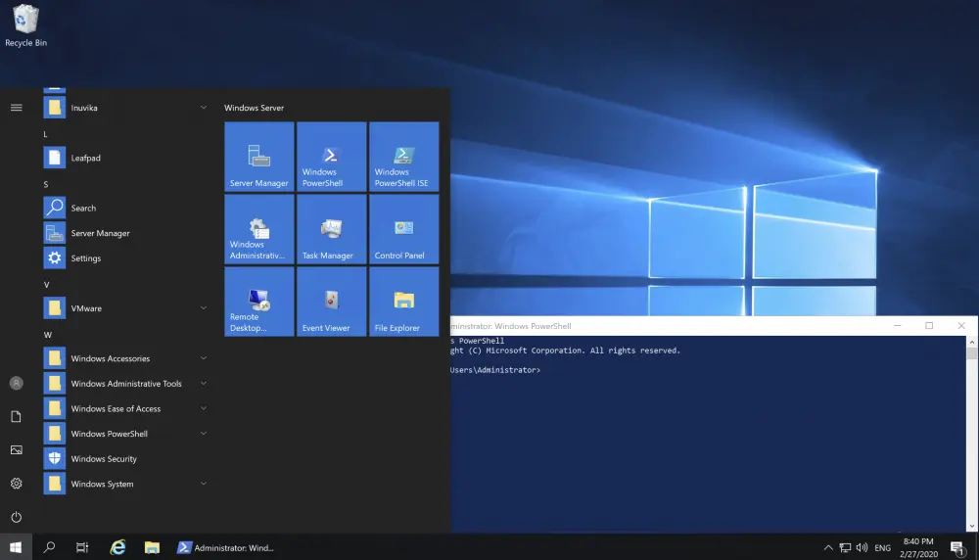The height and width of the screenshot is (560, 979).
Task: Expand Windows PowerShell folder chevron
Action: click(204, 434)
